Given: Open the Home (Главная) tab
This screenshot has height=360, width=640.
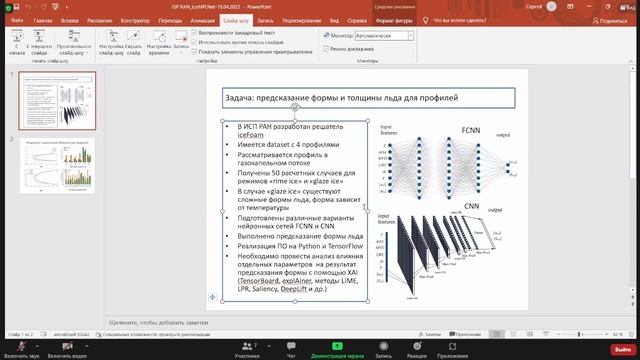Looking at the screenshot, I should 43,20.
